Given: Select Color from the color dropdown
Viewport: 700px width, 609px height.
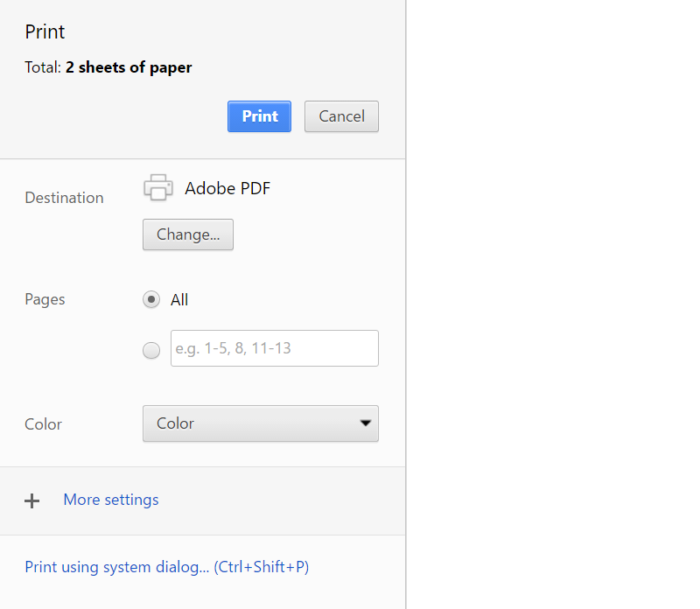Looking at the screenshot, I should point(260,423).
